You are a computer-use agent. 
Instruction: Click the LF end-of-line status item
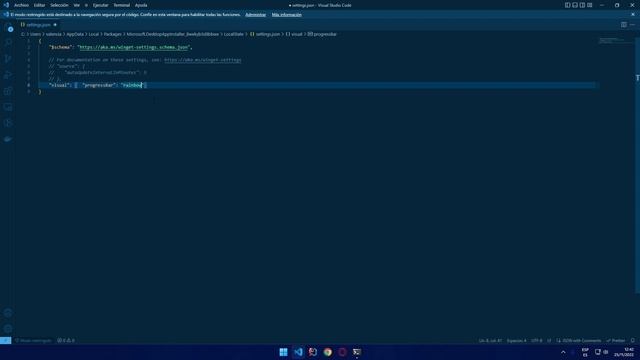tap(549, 340)
